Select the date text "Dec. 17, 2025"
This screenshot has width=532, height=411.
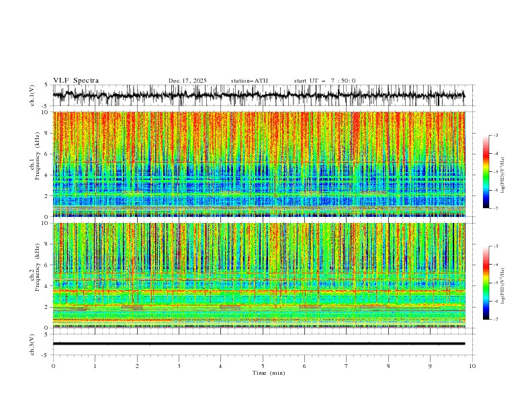pos(187,81)
